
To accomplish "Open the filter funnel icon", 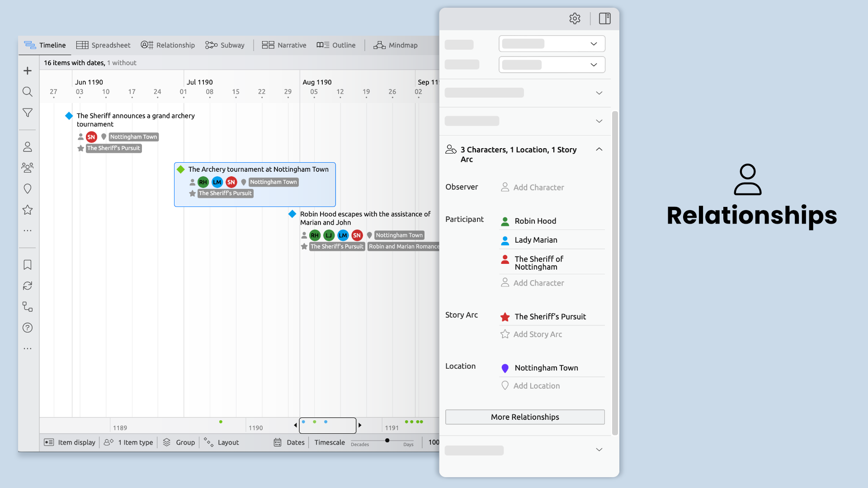I will click(28, 113).
